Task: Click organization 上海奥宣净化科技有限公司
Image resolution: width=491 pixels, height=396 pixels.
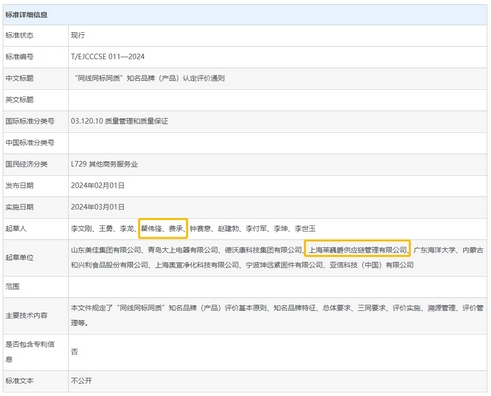Action: coord(197,265)
